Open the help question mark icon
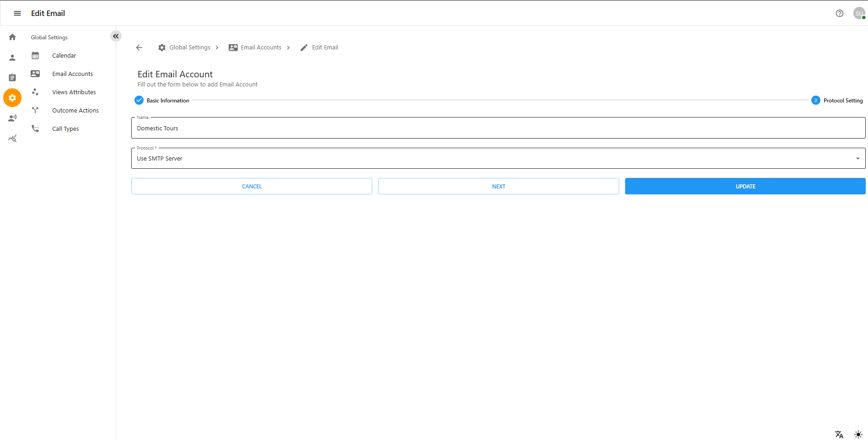The height and width of the screenshot is (440, 868). tap(840, 13)
